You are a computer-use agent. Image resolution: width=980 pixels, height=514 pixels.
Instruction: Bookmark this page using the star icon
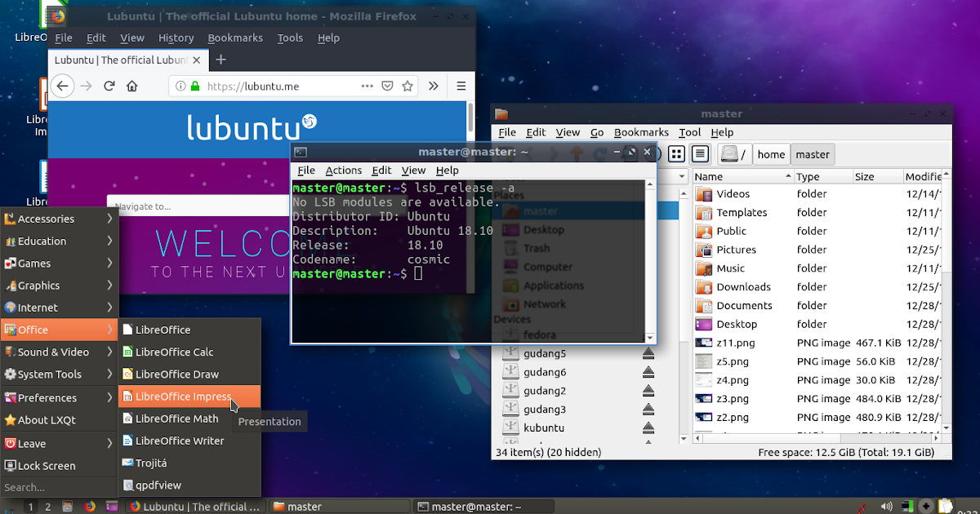[x=407, y=86]
